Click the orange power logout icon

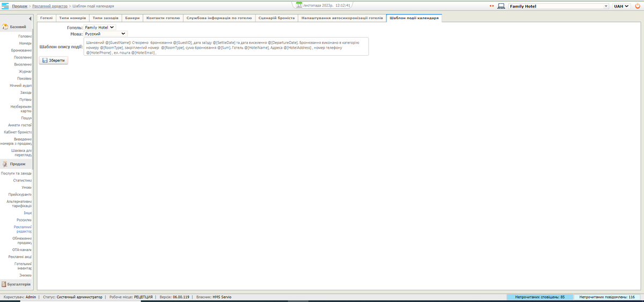click(636, 6)
